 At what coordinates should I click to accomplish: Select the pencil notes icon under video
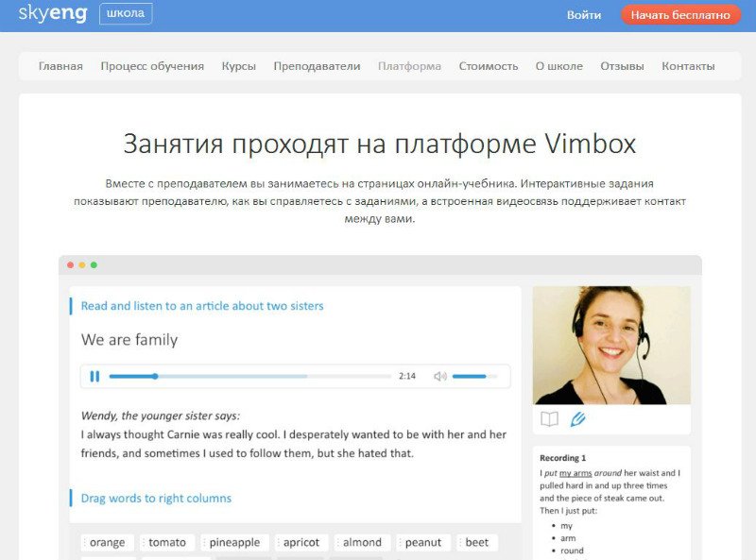coord(577,419)
